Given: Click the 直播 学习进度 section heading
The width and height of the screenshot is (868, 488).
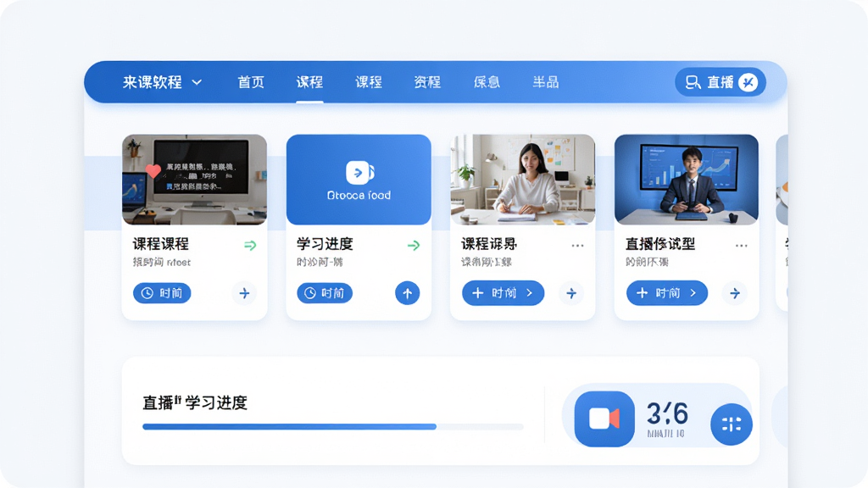Looking at the screenshot, I should point(195,402).
